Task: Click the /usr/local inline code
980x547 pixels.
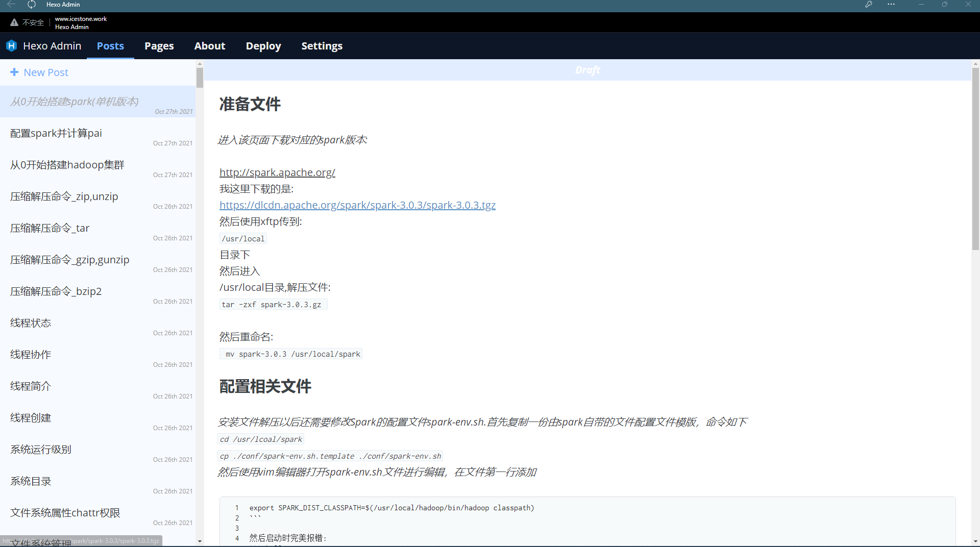Action: (243, 239)
